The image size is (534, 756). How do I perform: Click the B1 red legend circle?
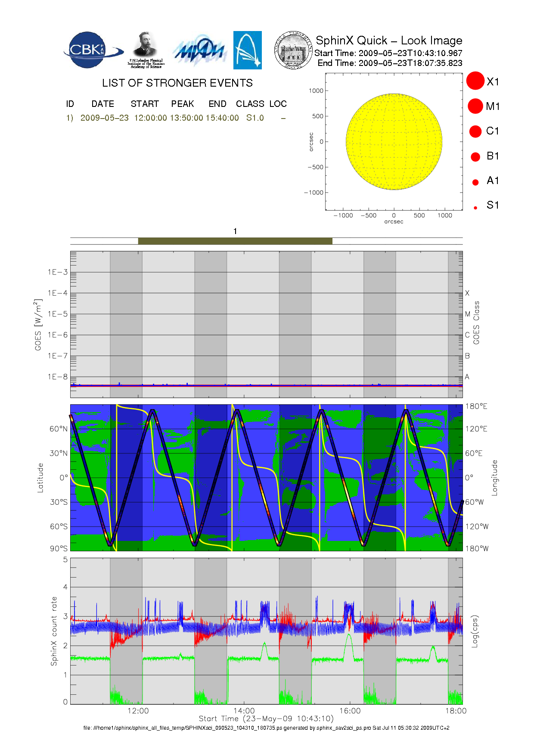[475, 157]
